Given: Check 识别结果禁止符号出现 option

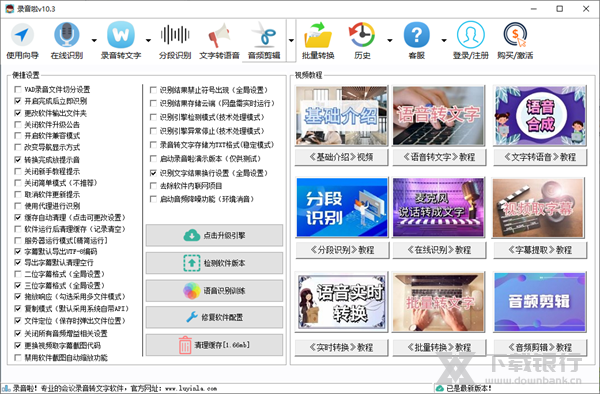Looking at the screenshot, I should click(x=153, y=90).
